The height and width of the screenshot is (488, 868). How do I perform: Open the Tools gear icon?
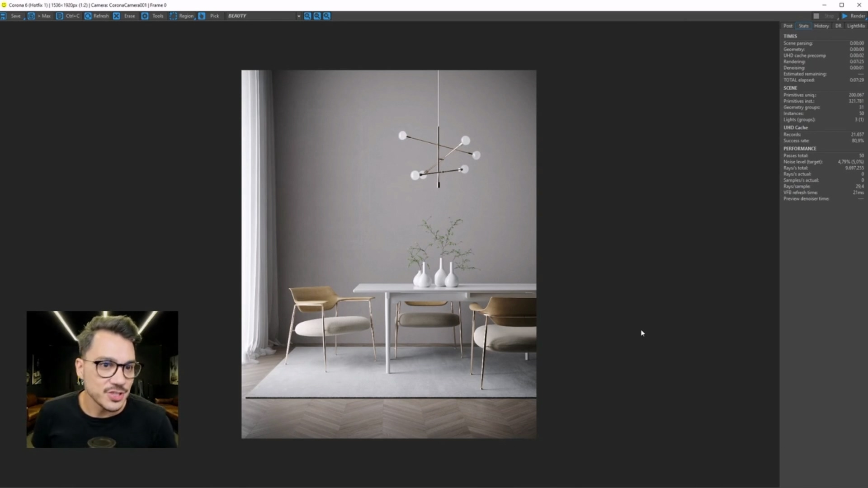coord(145,16)
